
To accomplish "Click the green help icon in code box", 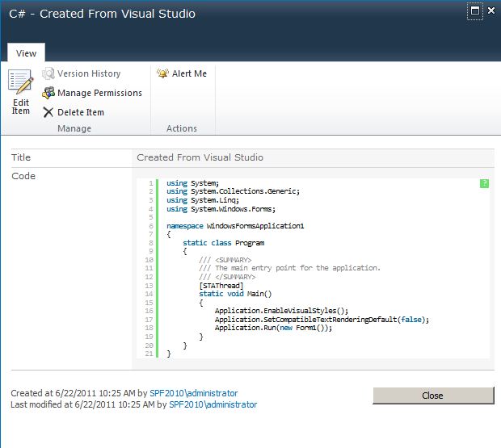I will 484,183.
